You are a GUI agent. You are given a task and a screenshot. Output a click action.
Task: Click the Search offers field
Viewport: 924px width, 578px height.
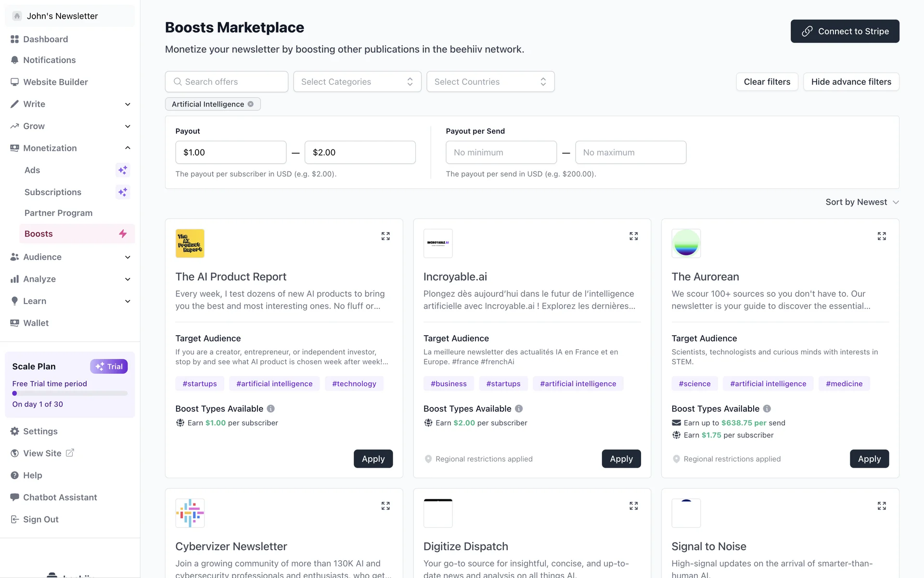pos(227,82)
